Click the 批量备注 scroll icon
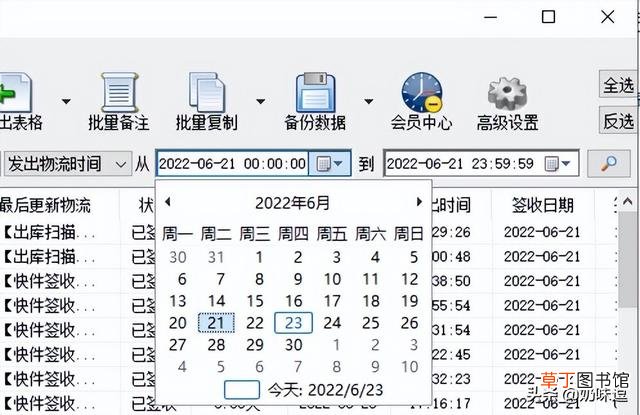 tap(119, 93)
